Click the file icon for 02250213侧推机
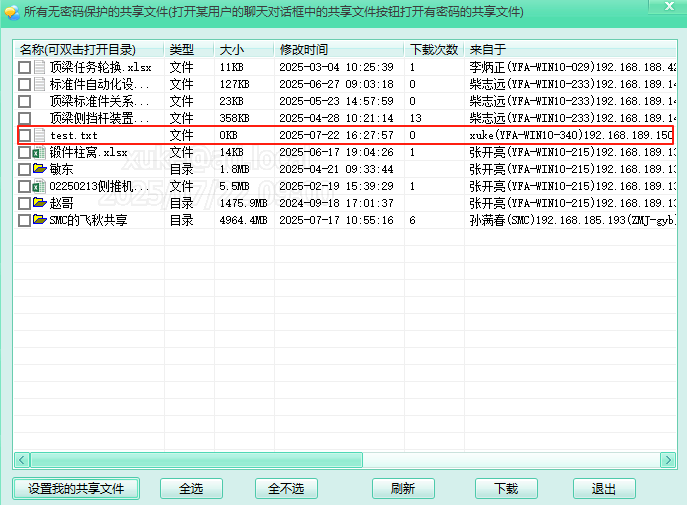 coord(40,186)
